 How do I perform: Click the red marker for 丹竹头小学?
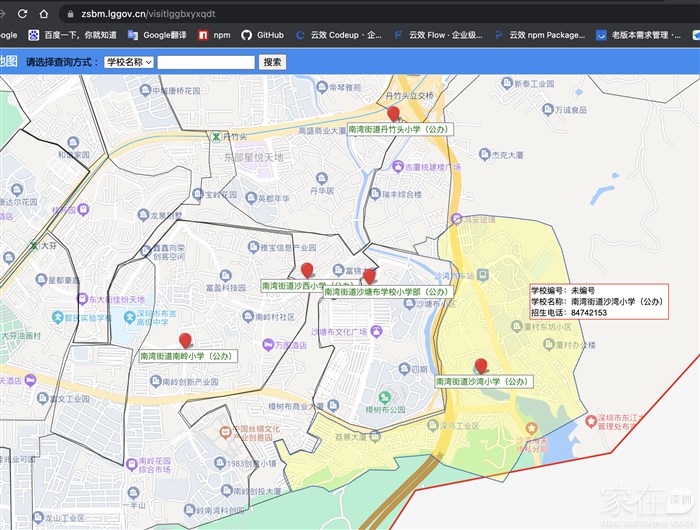393,114
